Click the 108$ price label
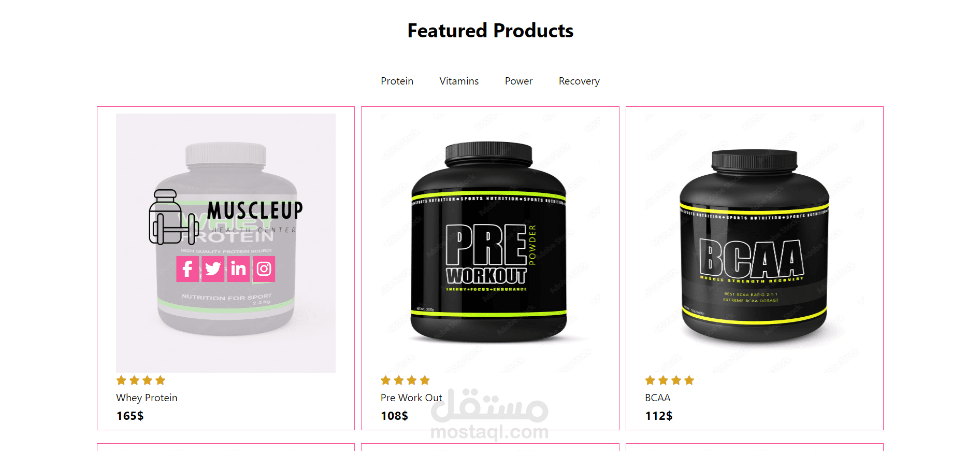 pos(394,416)
